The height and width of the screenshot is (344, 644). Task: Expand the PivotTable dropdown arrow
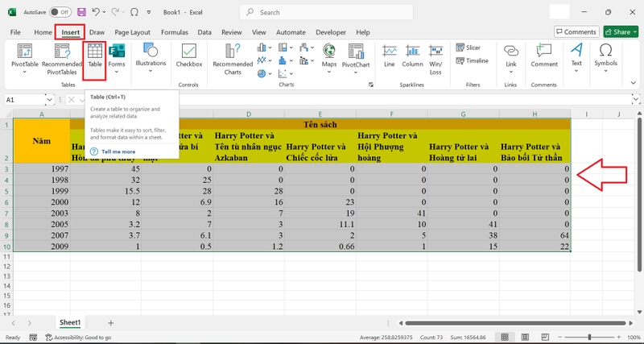25,73
